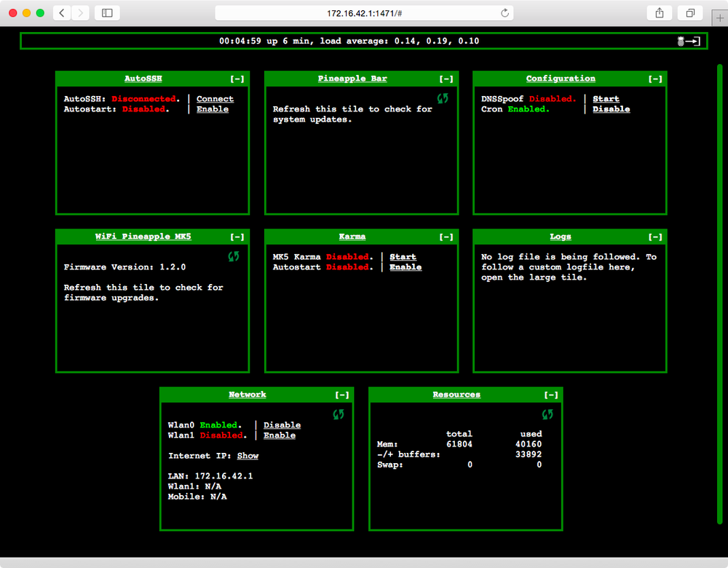Screen dimensions: 728x568
Task: Open the Pineapple Bar title link
Action: tap(352, 79)
